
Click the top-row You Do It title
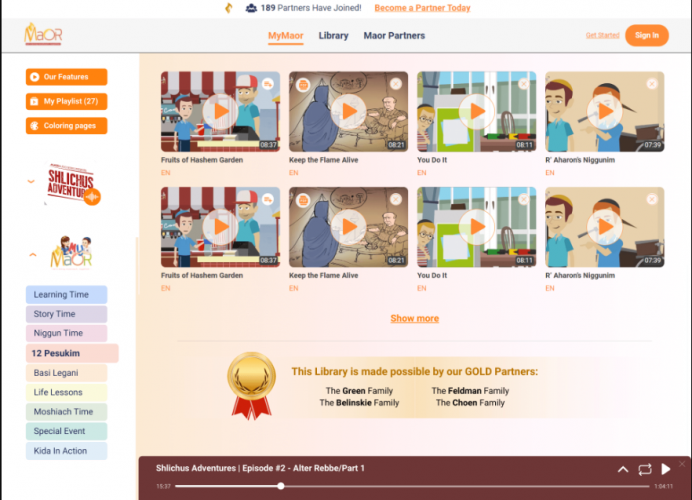coord(432,160)
